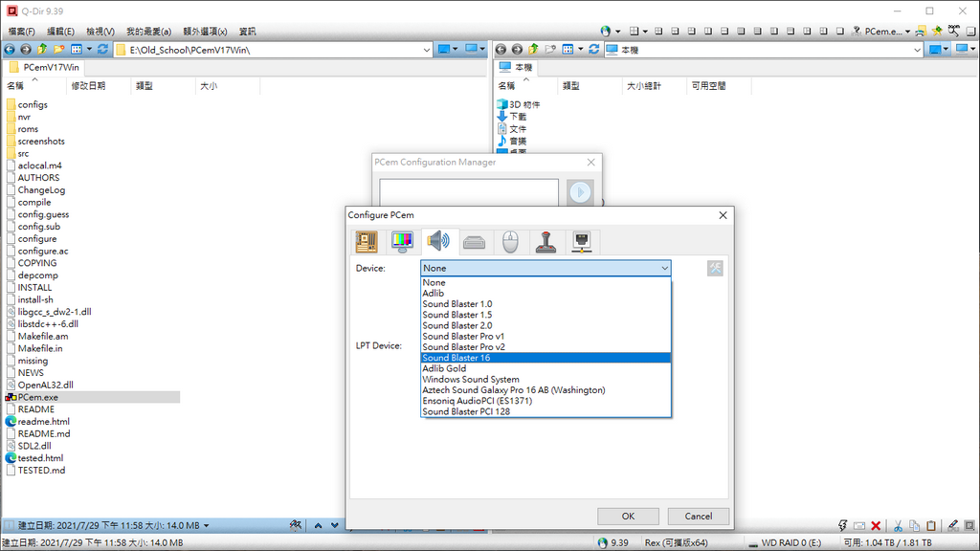
Task: Choose Adlib Gold option
Action: pos(546,368)
